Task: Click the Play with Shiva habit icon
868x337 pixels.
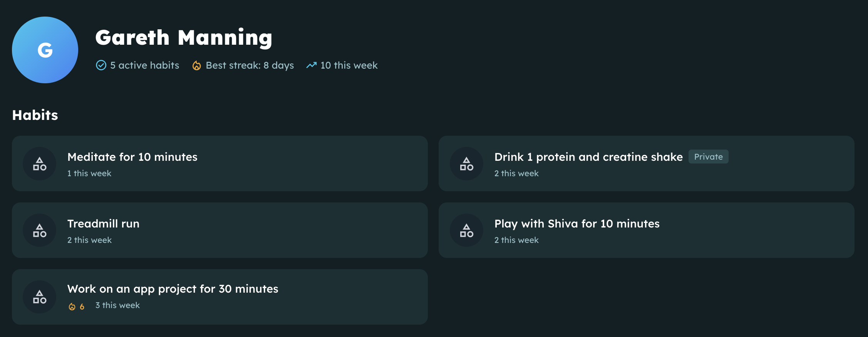Action: 466,231
